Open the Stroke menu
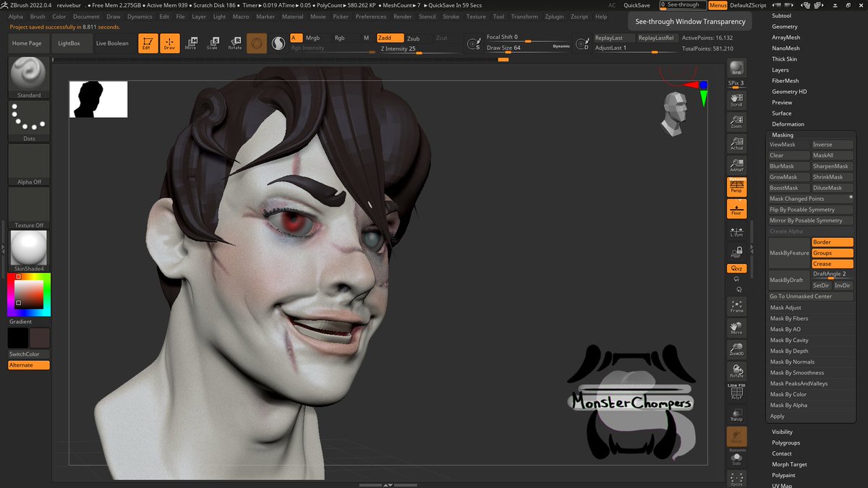 coord(451,17)
